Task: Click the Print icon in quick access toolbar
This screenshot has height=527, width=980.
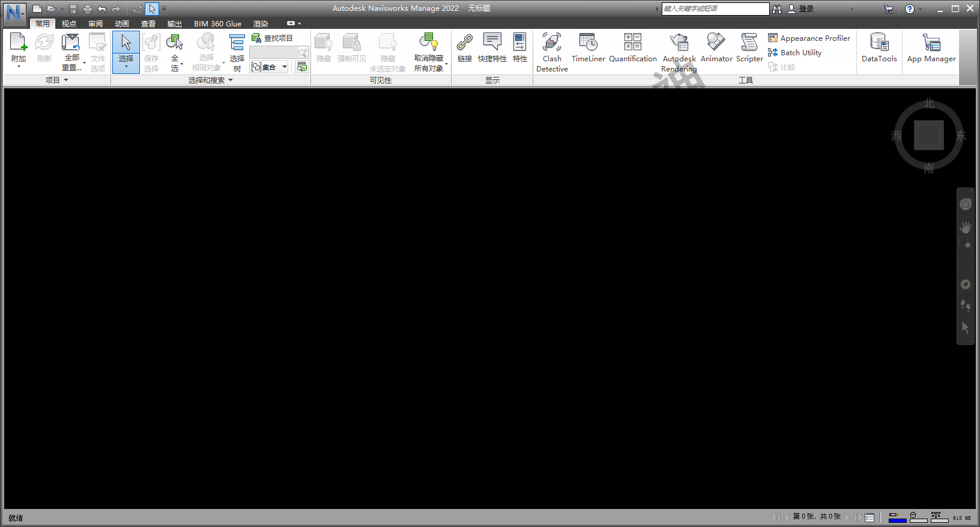Action: (88, 9)
